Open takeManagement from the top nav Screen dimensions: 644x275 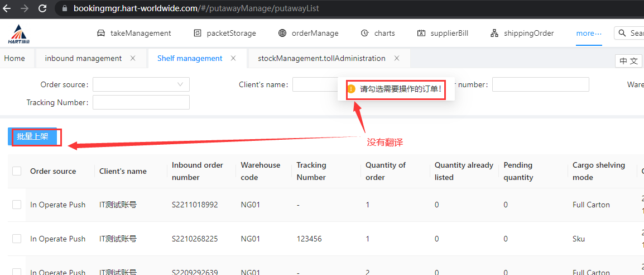point(134,33)
